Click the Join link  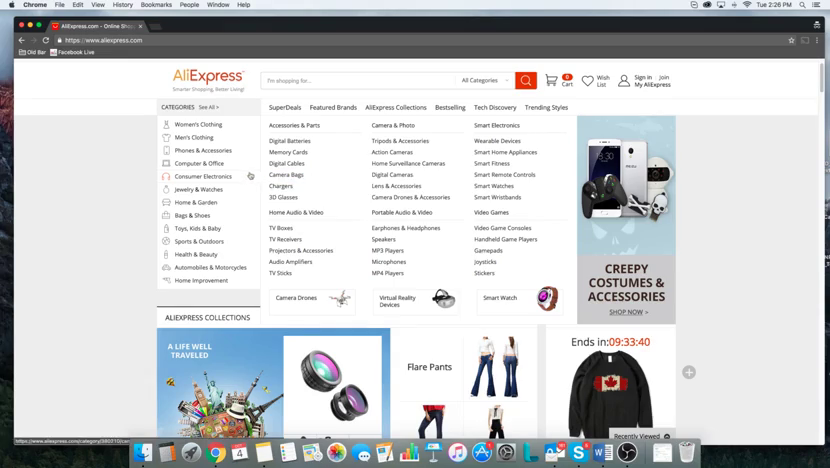[x=664, y=77]
